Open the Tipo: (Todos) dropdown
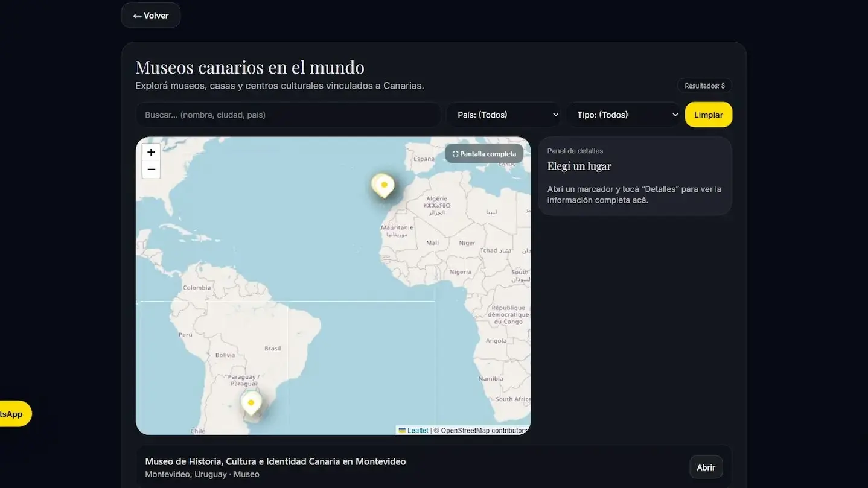Image resolution: width=868 pixels, height=488 pixels. 623,115
